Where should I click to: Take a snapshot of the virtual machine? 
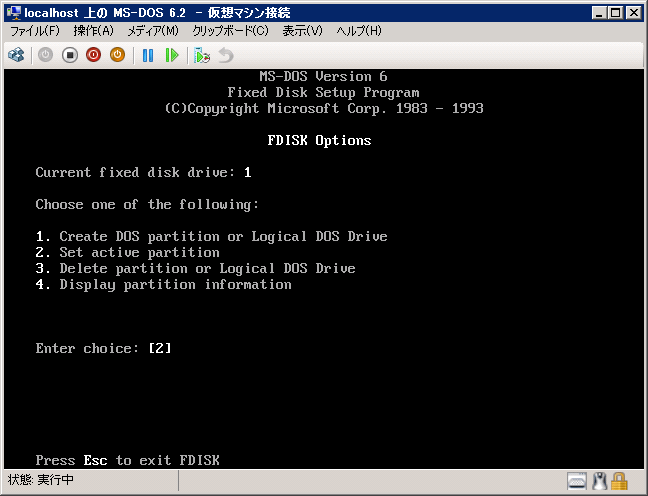click(x=202, y=55)
